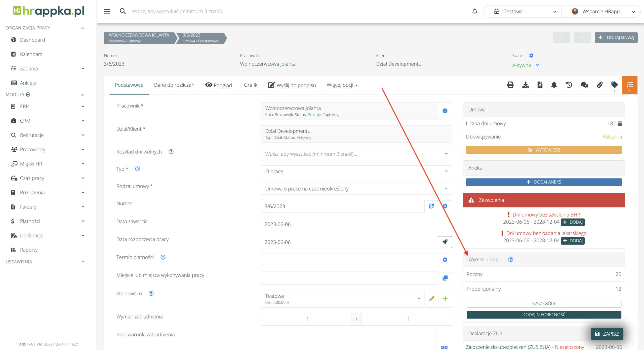
Task: Open Więcej opcji menu
Action: pos(342,85)
